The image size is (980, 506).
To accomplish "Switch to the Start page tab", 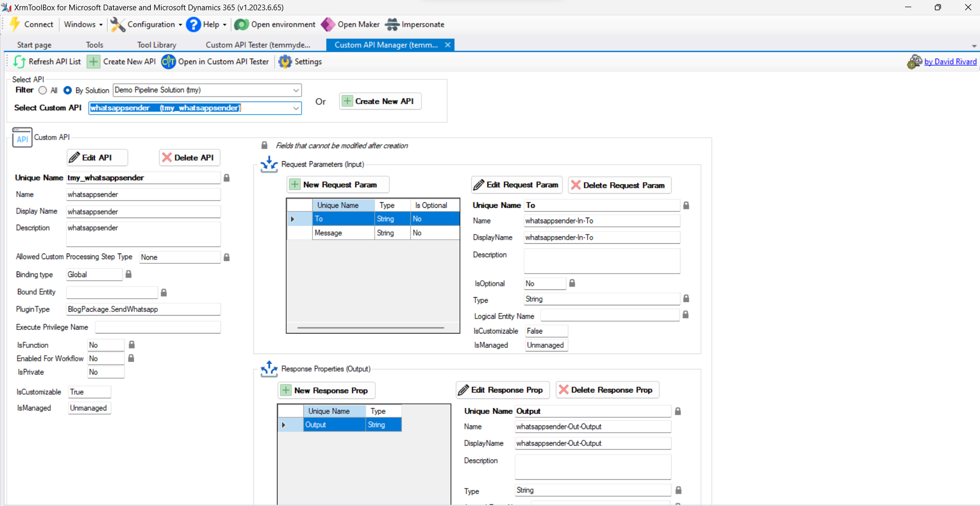I will (34, 45).
